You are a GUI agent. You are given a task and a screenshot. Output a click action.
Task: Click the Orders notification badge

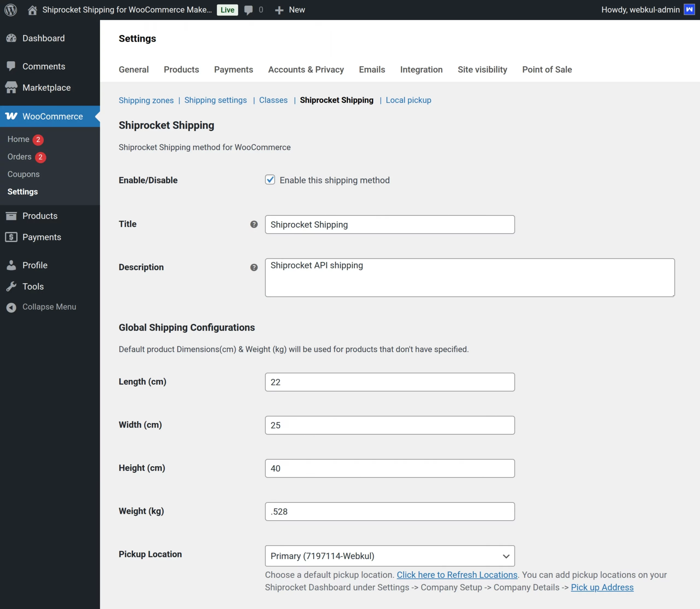(40, 157)
